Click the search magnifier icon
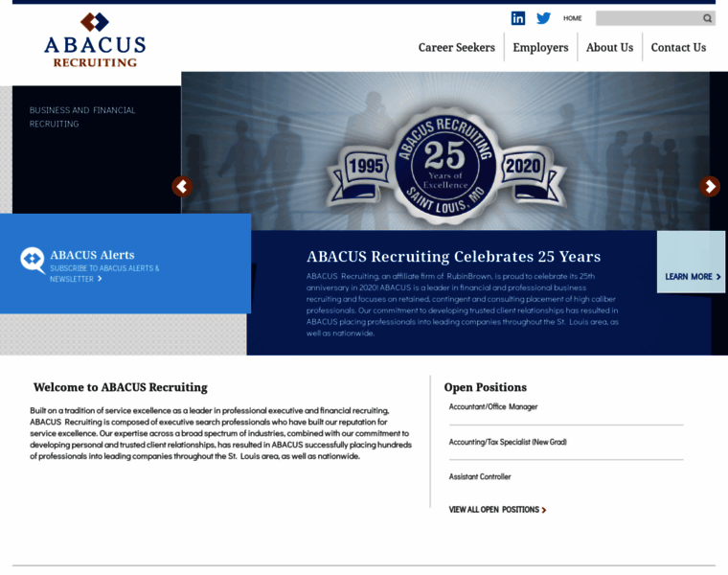 click(707, 18)
